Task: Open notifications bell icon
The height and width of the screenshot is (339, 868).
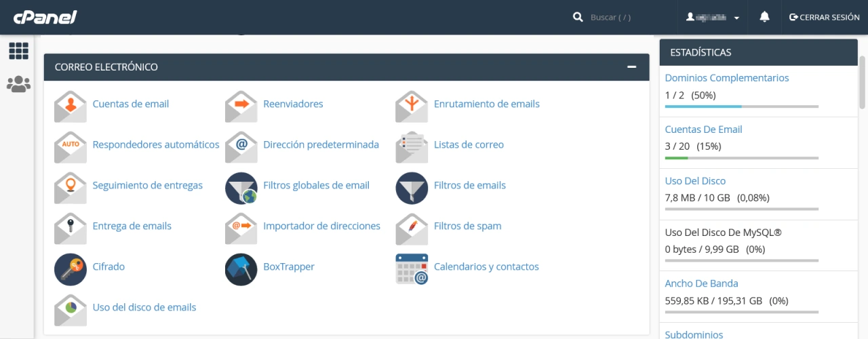Action: pyautogui.click(x=765, y=17)
